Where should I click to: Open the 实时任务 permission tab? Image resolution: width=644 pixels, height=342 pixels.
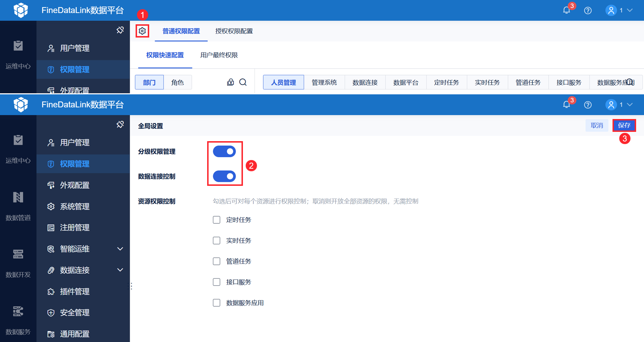click(487, 83)
